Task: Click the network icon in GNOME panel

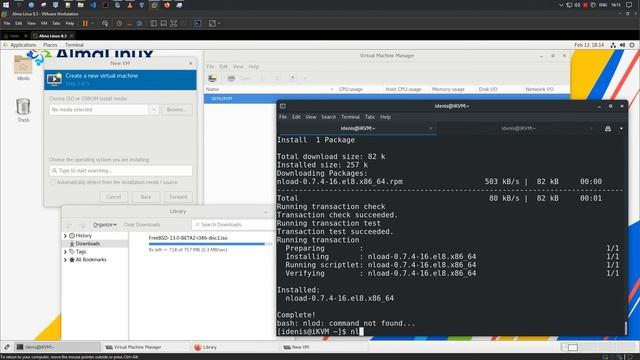Action: pyautogui.click(x=613, y=45)
